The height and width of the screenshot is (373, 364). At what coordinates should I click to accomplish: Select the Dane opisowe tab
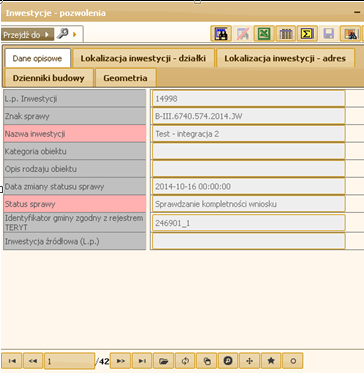[x=37, y=59]
